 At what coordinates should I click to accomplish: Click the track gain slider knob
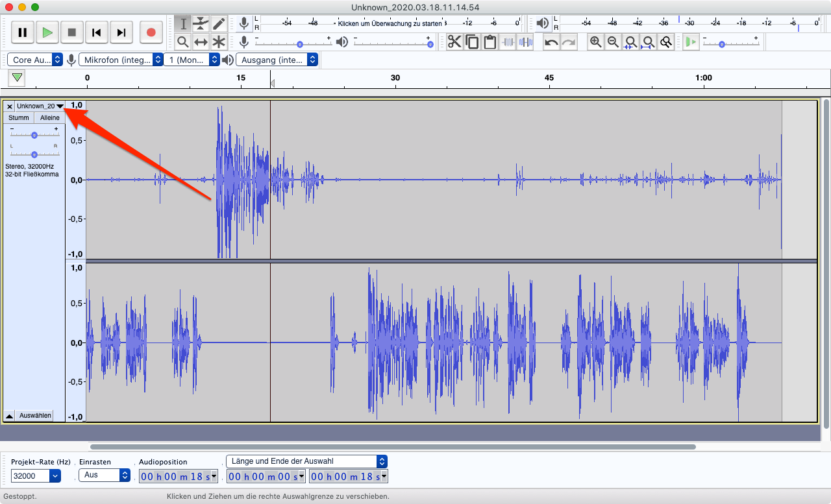(x=34, y=135)
